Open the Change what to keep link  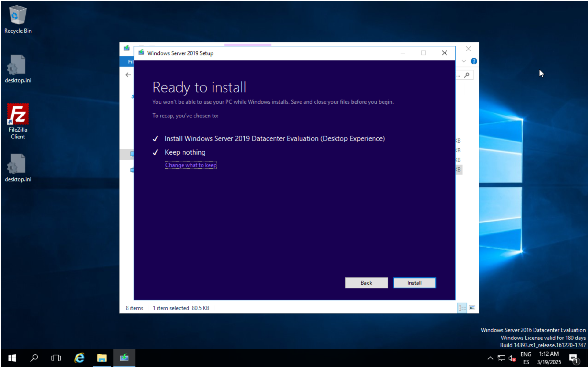coord(191,165)
